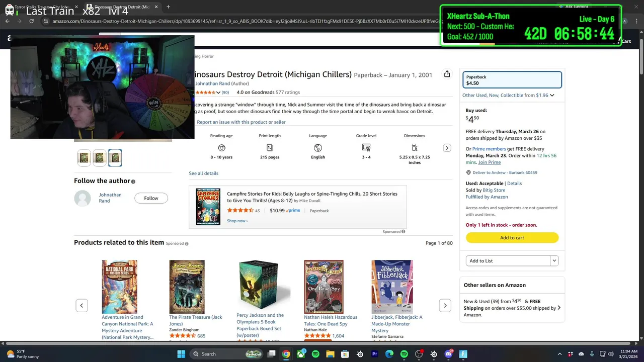Click Join Prime link
Image resolution: width=644 pixels, height=362 pixels.
(x=489, y=162)
